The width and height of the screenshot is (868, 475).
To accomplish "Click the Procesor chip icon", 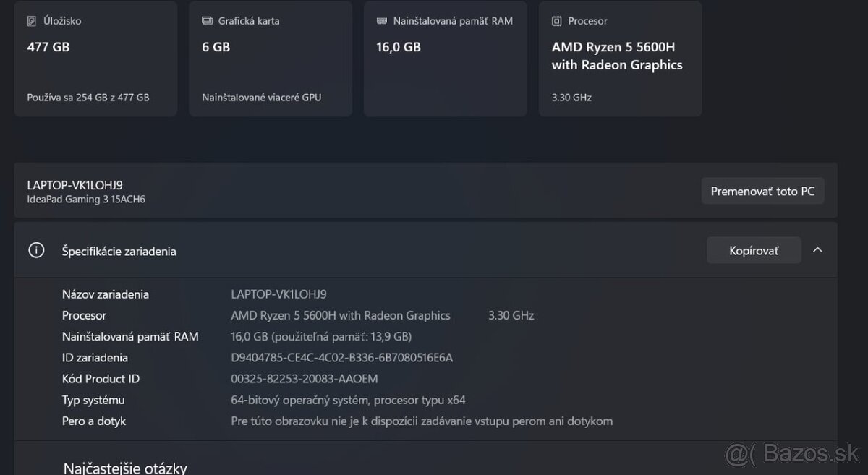I will [557, 21].
